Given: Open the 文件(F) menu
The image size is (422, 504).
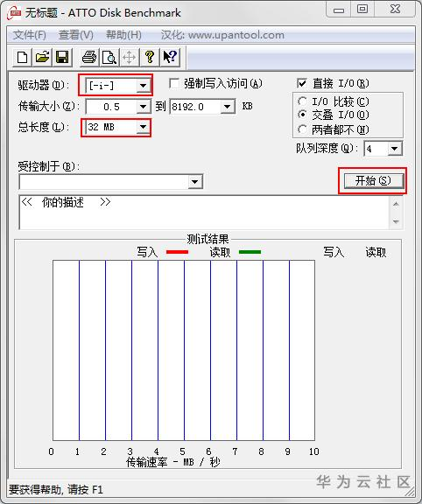Looking at the screenshot, I should coord(30,35).
